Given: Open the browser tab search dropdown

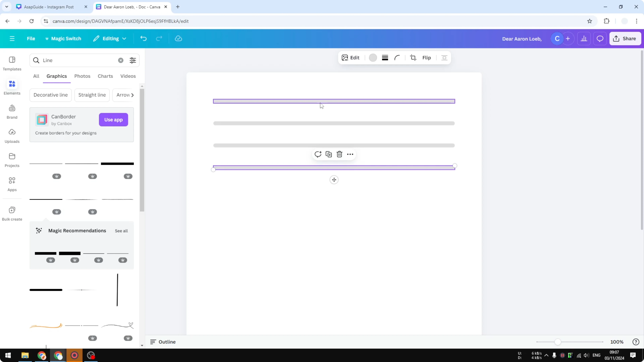Looking at the screenshot, I should [6, 7].
